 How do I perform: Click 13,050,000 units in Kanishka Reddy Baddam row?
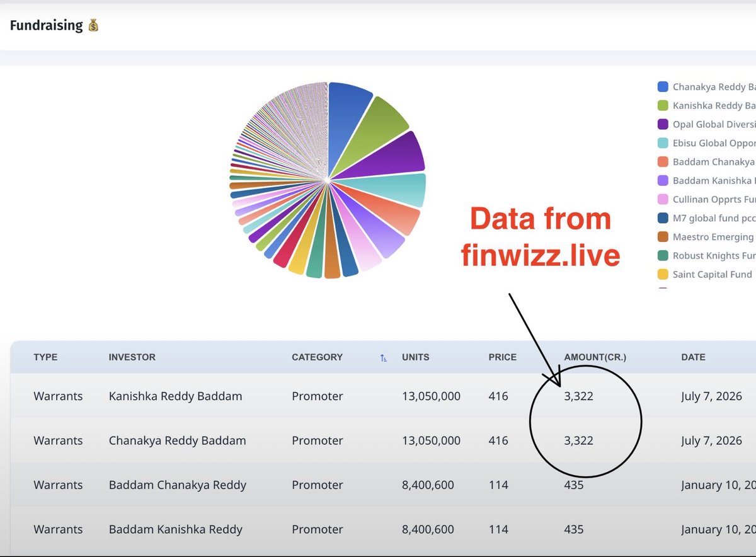point(431,396)
